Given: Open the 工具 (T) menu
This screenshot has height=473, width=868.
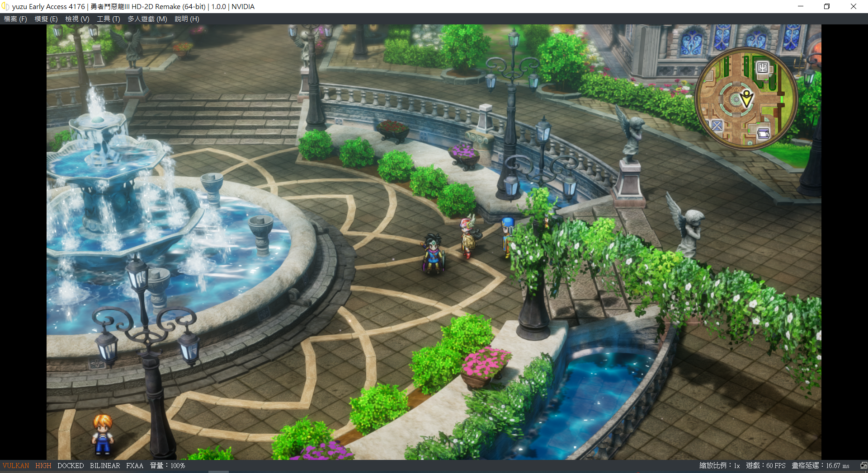Looking at the screenshot, I should [x=108, y=19].
